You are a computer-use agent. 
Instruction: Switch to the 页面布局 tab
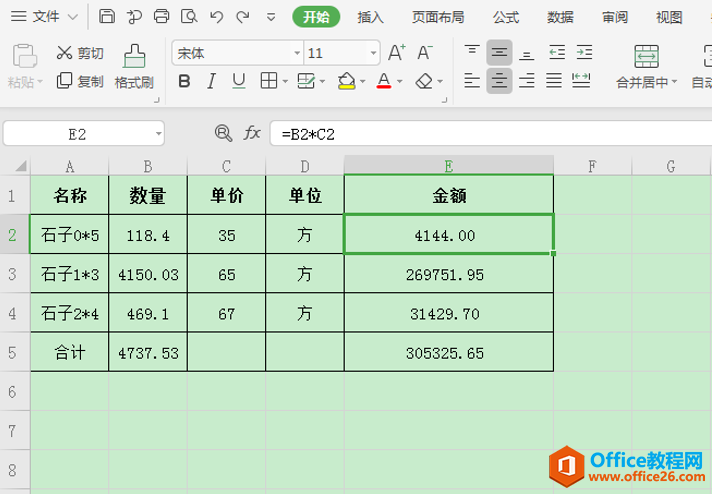[x=438, y=17]
